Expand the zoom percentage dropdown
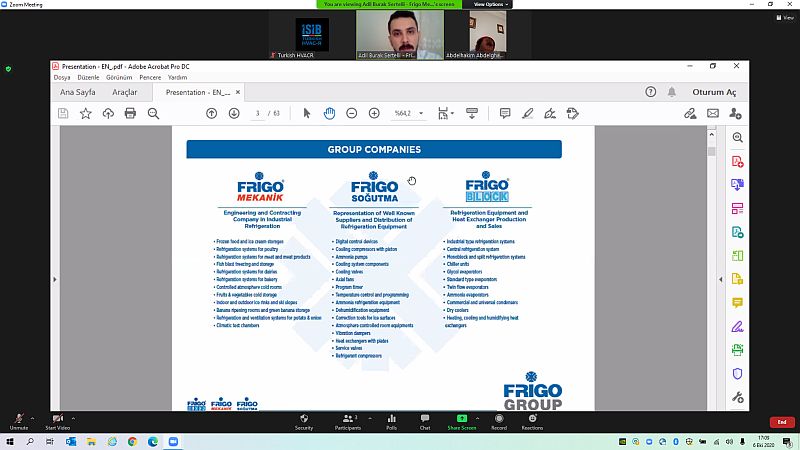This screenshot has height=450, width=800. tap(421, 113)
